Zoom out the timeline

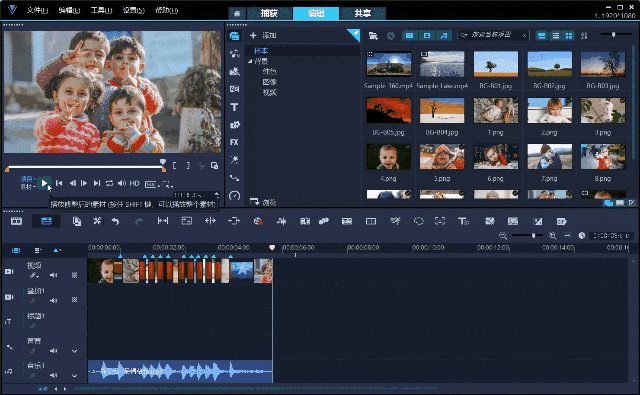[503, 235]
